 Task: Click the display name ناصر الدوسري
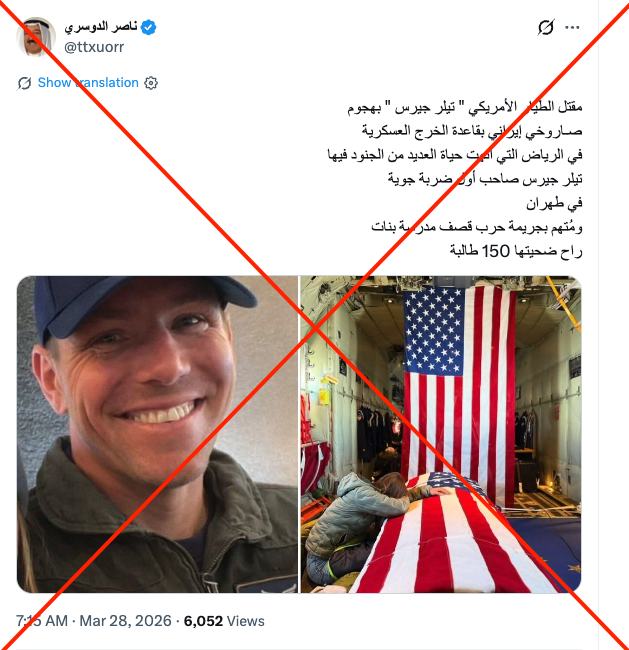point(101,27)
